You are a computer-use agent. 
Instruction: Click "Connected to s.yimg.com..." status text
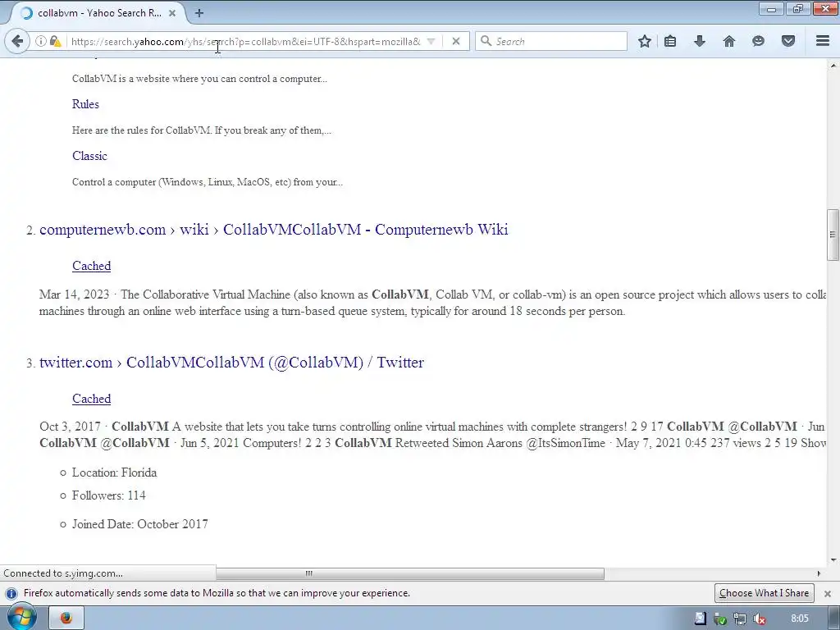point(63,573)
